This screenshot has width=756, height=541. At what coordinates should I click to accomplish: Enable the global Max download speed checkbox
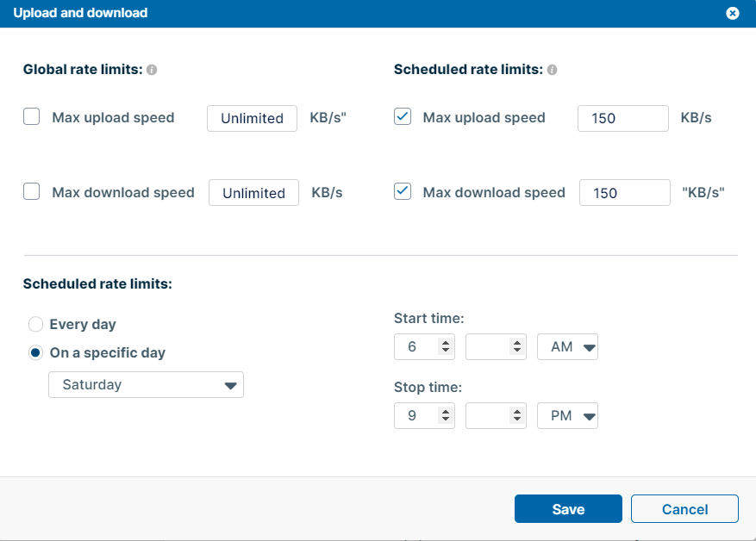31,190
